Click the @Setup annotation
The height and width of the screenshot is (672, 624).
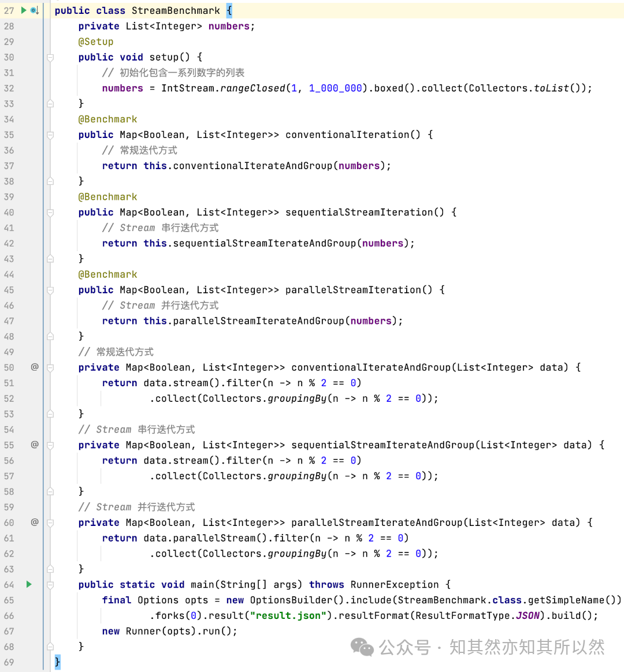tap(96, 42)
